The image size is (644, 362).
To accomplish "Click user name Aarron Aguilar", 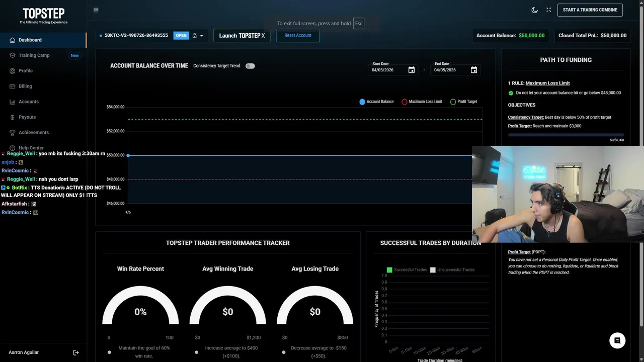I will [24, 352].
